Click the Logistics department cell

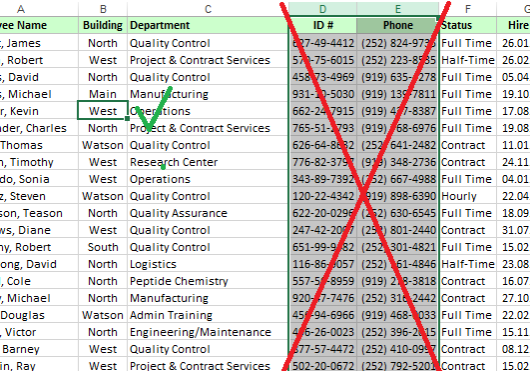tap(208, 264)
